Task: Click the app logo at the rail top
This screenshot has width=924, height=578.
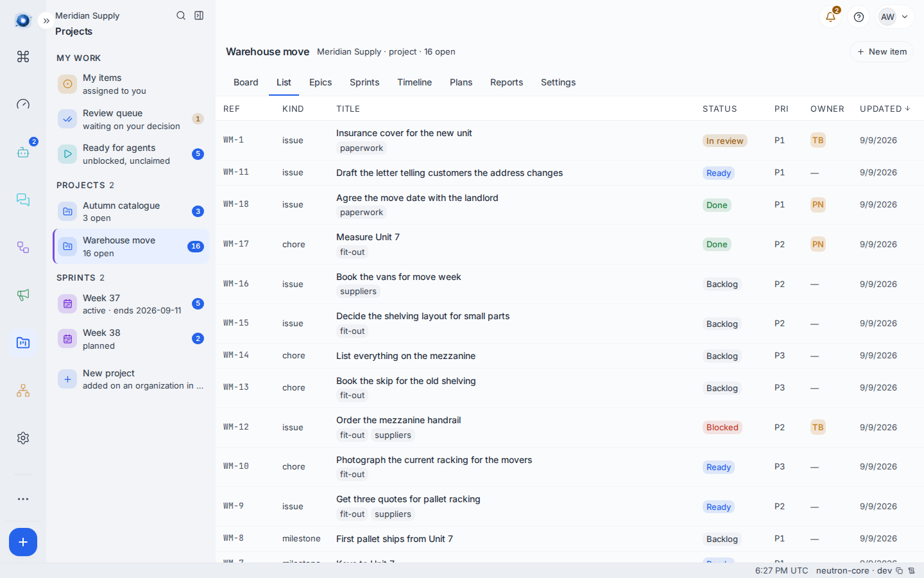Action: click(x=23, y=21)
